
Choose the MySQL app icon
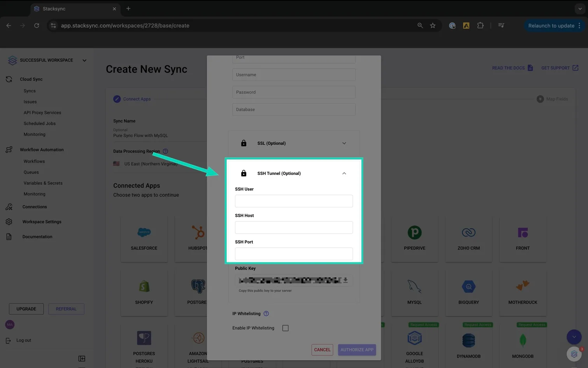click(x=415, y=286)
